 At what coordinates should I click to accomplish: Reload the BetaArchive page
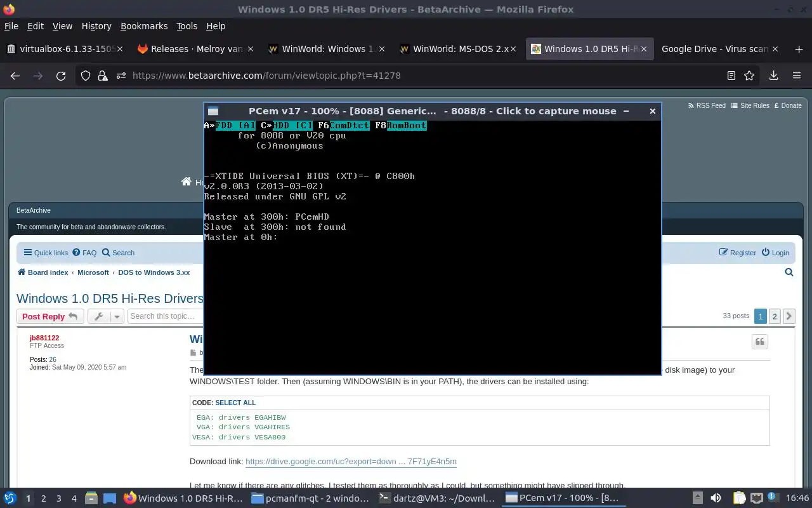pyautogui.click(x=61, y=76)
